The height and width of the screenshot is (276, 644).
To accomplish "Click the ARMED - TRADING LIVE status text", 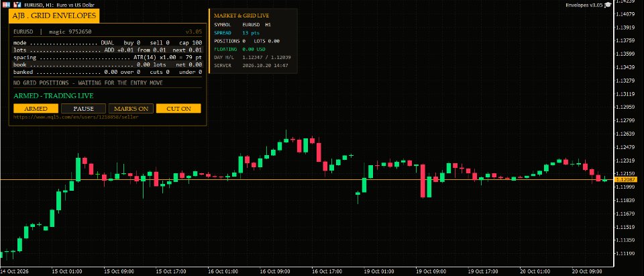I will pyautogui.click(x=54, y=96).
